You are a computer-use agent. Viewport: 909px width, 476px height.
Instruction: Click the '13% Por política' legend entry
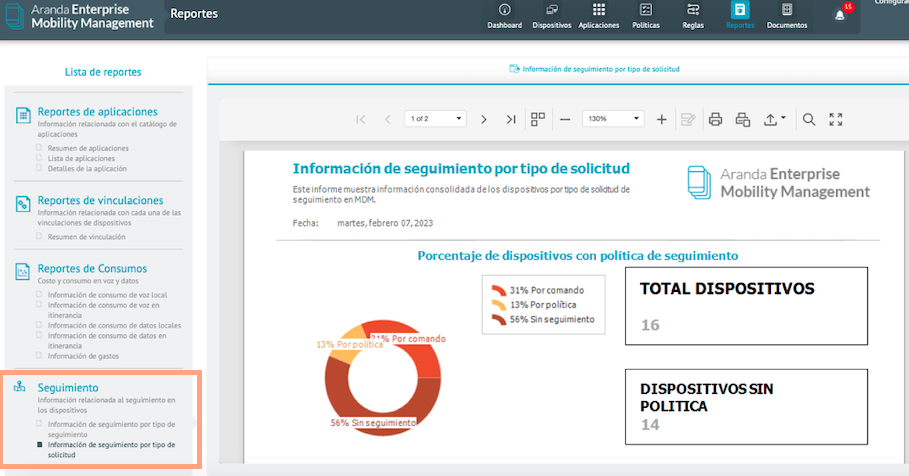(534, 305)
